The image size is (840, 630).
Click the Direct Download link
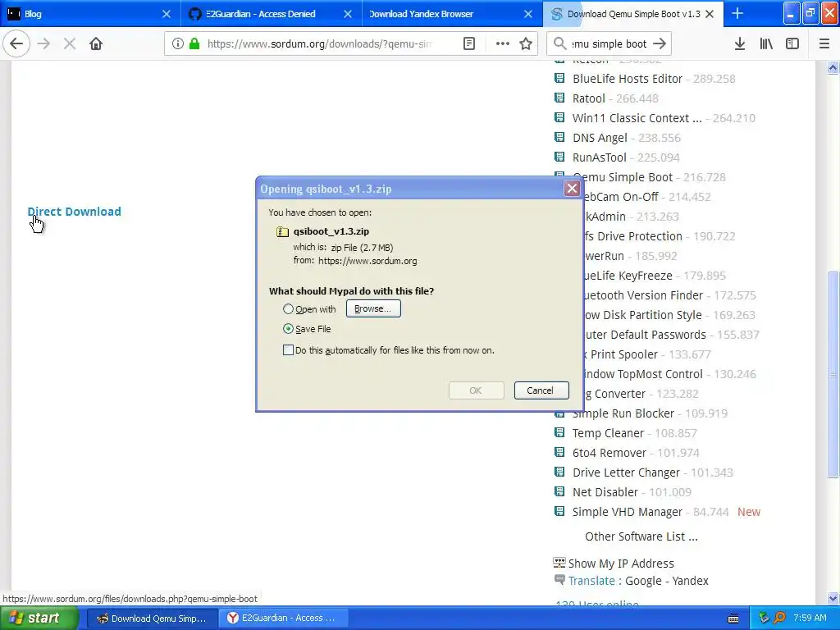[74, 212]
